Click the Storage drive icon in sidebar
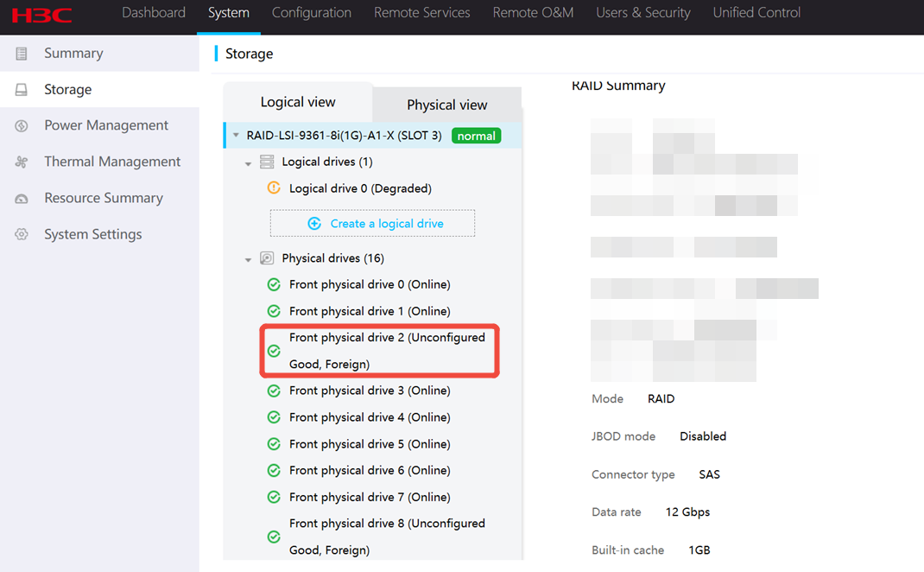The image size is (924, 572). [x=22, y=90]
